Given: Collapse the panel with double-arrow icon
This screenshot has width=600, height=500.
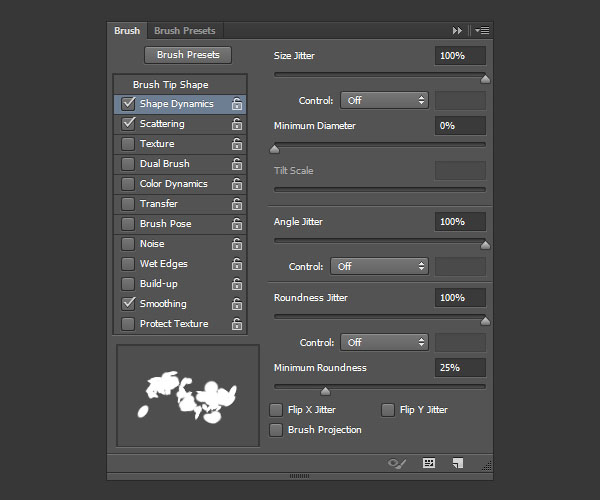Looking at the screenshot, I should (457, 30).
